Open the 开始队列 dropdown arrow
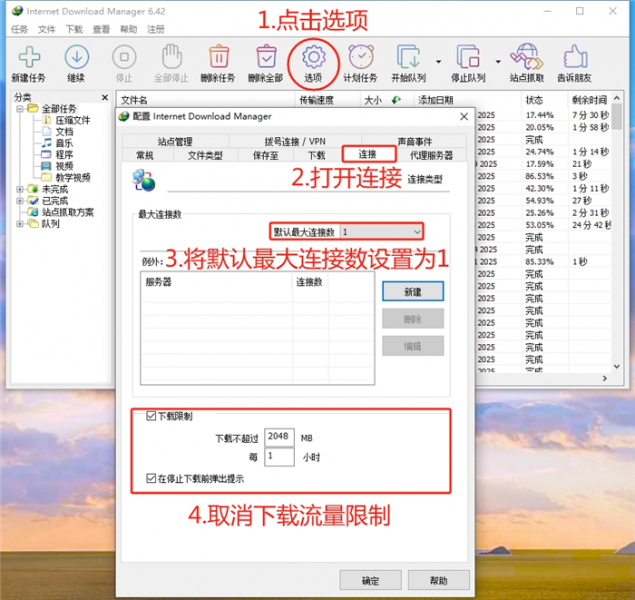Image resolution: width=635 pixels, height=600 pixels. click(x=439, y=62)
